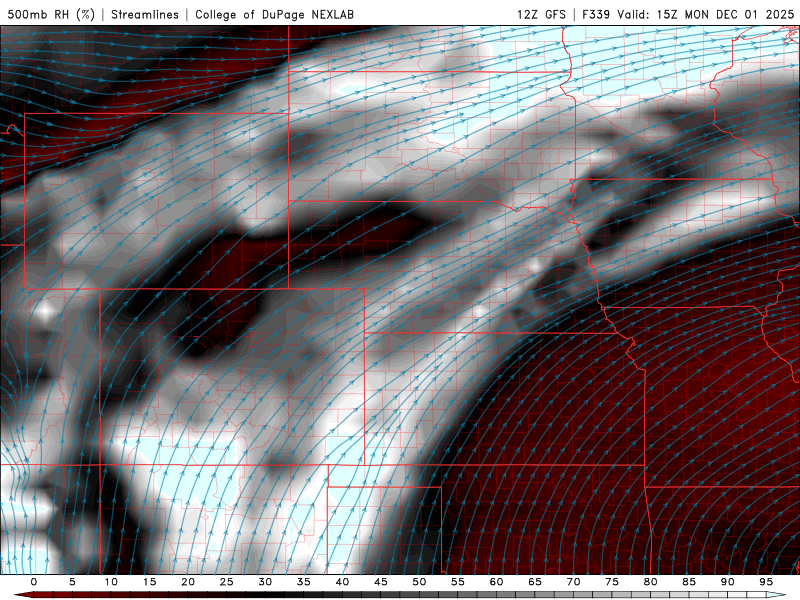Click the color scale label "15"

[149, 582]
